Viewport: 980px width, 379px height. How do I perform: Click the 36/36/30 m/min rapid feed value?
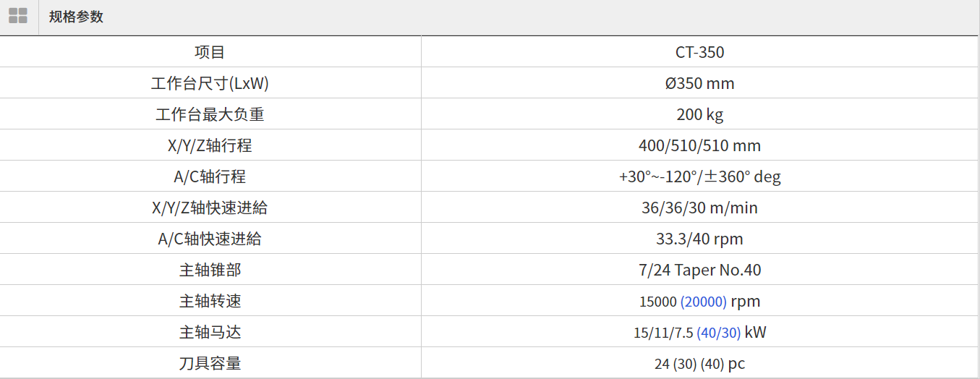(699, 208)
